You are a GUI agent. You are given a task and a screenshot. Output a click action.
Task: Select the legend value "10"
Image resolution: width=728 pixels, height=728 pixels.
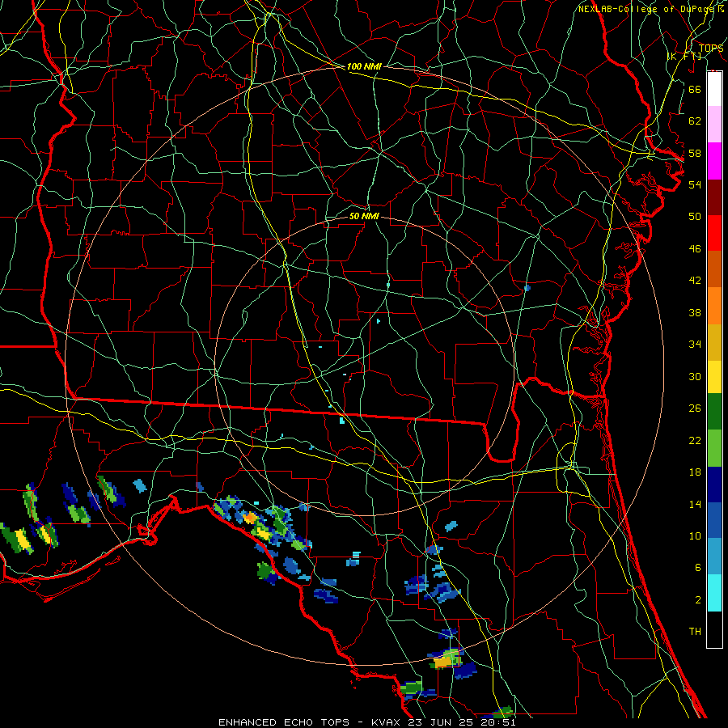695,536
